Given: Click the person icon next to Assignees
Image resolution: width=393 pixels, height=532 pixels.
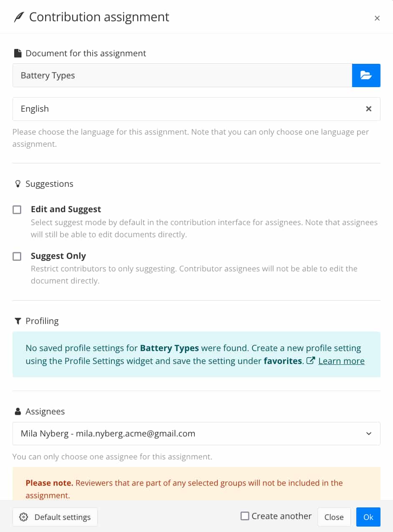Looking at the screenshot, I should click(x=17, y=411).
